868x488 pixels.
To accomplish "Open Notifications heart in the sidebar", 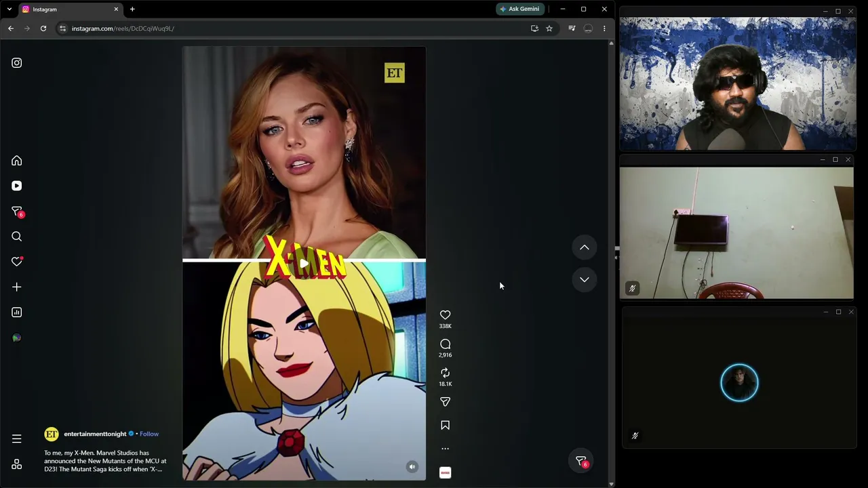I will [x=17, y=262].
